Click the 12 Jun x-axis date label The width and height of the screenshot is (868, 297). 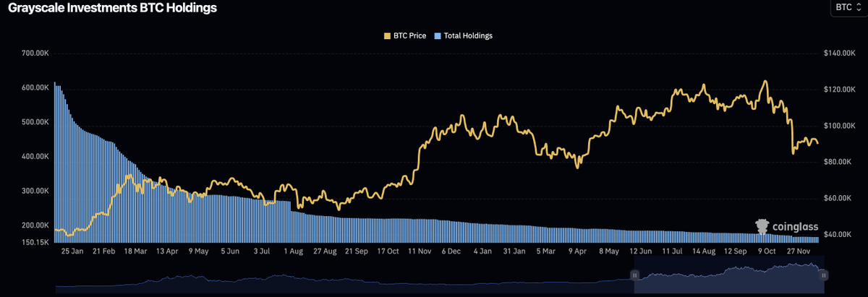click(x=641, y=251)
